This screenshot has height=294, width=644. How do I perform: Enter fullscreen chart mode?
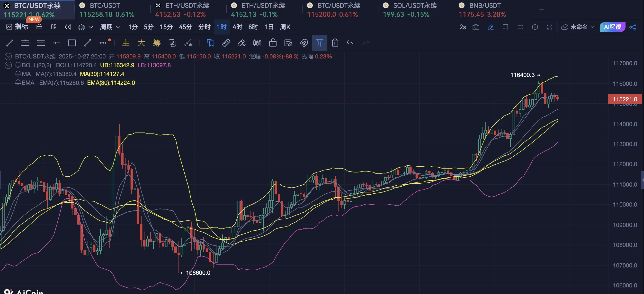tap(549, 27)
